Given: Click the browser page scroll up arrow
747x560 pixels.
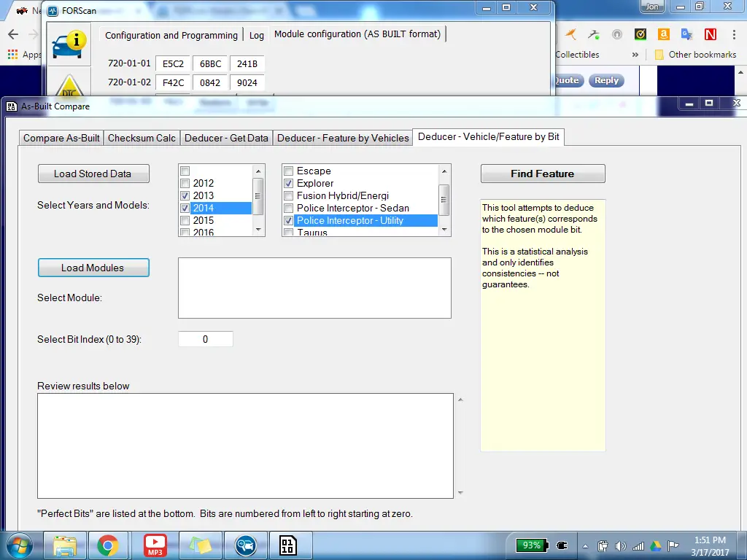Looking at the screenshot, I should [x=741, y=72].
